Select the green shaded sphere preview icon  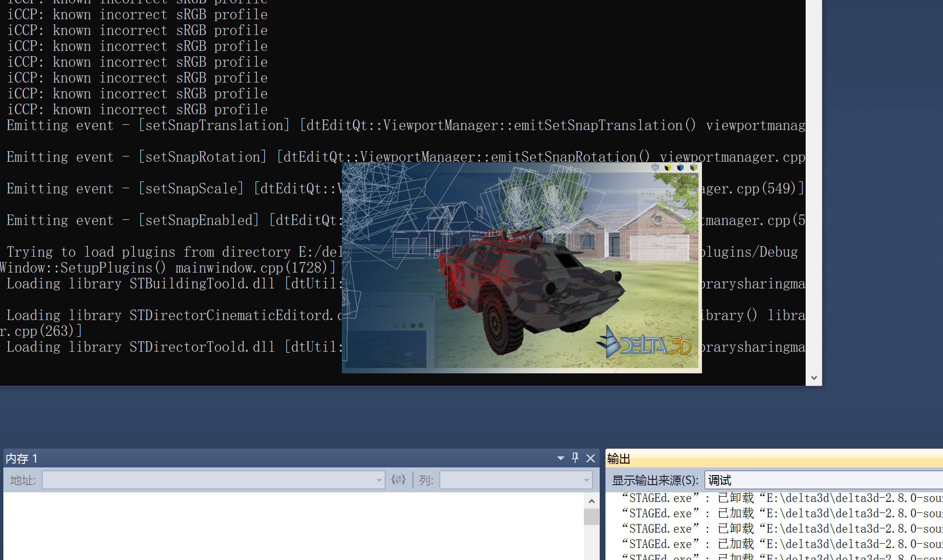pos(404,326)
